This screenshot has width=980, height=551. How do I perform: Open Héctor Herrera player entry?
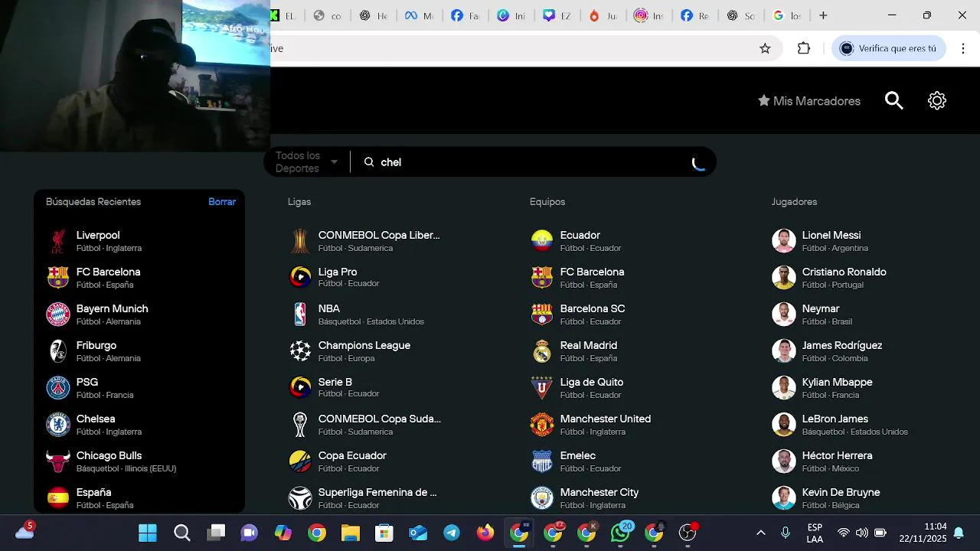867,461
